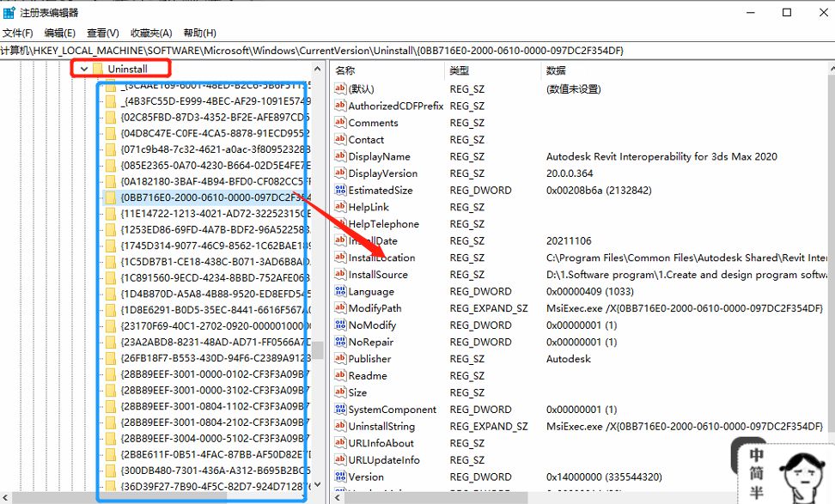Screen dimensions: 835x504
Task: Open the 文件(F) menu
Action: click(17, 33)
